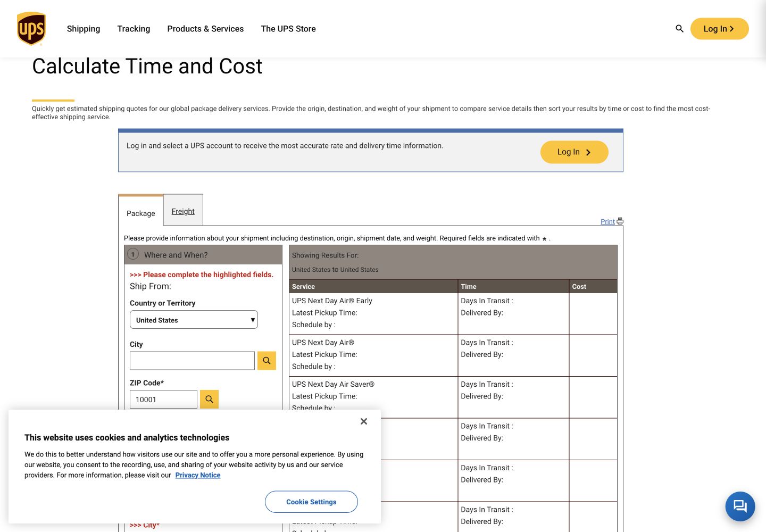This screenshot has height=532, width=766.
Task: Switch to the Freight tab
Action: click(x=183, y=211)
